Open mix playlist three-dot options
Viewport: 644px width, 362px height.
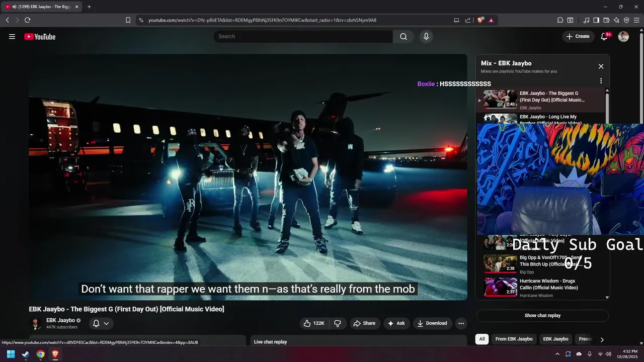click(x=601, y=81)
